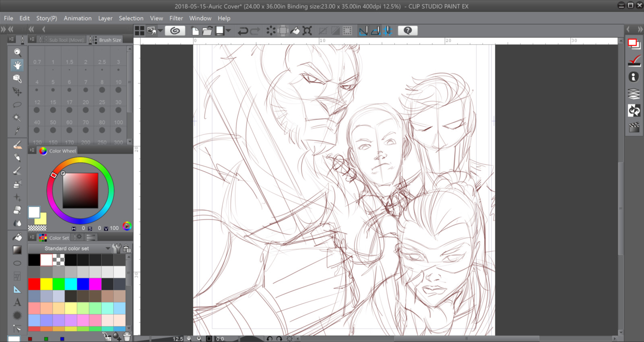Toggle Snap to Special Ruler
644x342 pixels.
click(x=376, y=31)
